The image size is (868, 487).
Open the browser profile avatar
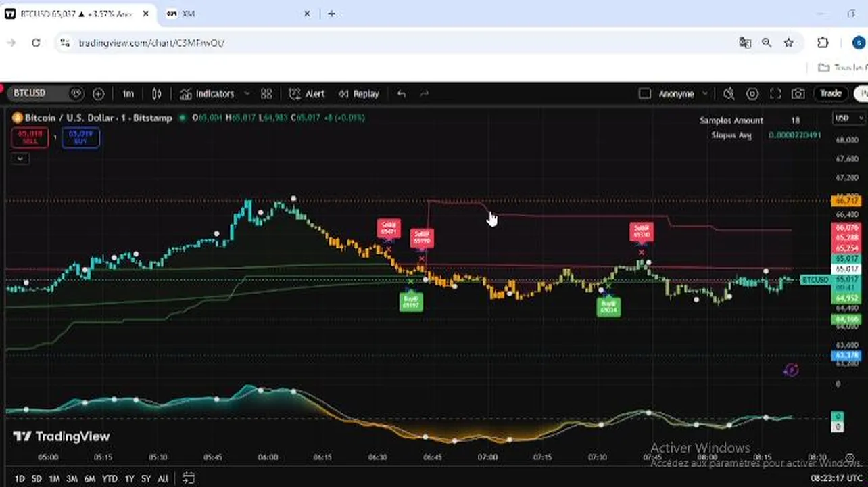[x=859, y=43]
